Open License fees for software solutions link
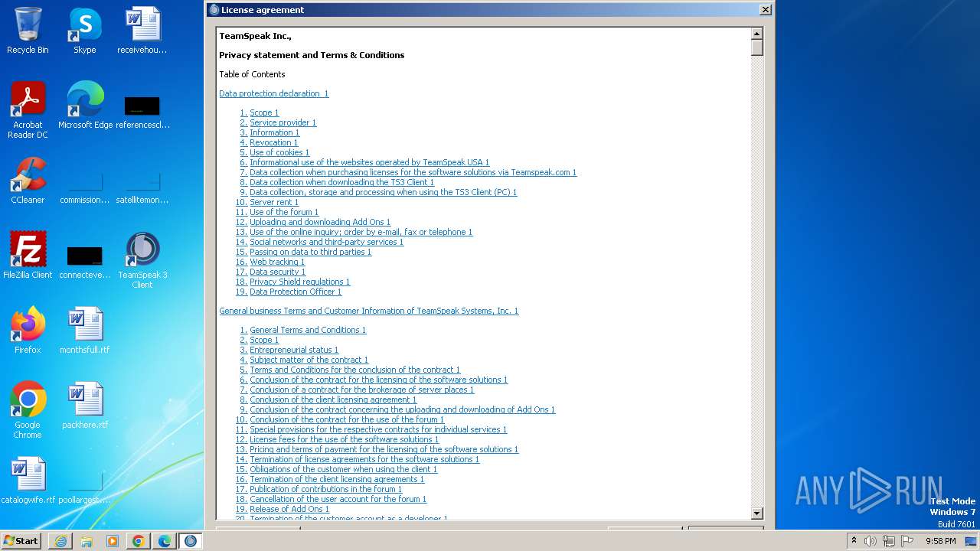Screen dimensions: 980x551 pyautogui.click(x=344, y=439)
